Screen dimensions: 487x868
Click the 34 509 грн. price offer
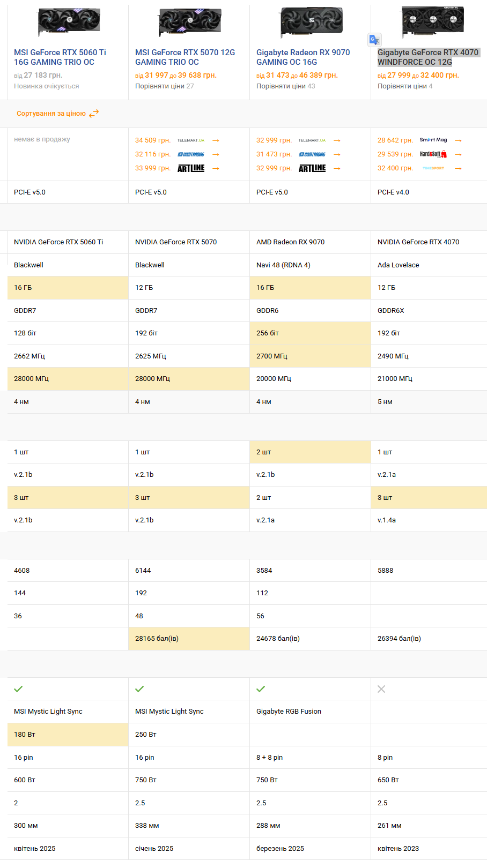(x=153, y=140)
